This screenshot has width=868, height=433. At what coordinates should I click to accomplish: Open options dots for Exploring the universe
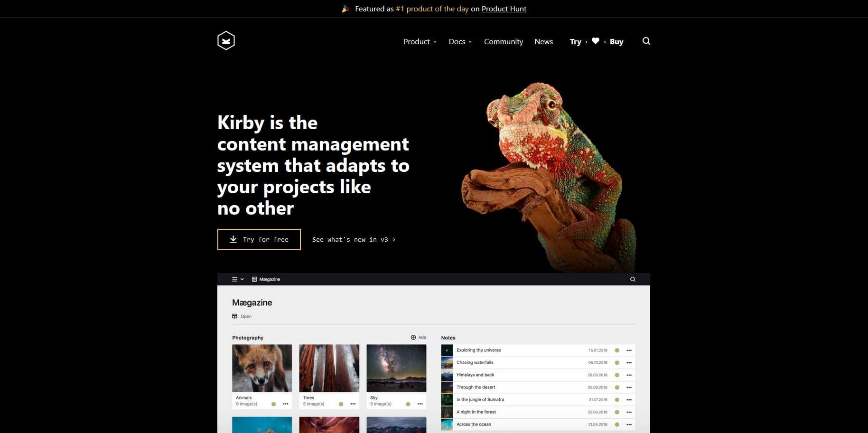coord(629,350)
